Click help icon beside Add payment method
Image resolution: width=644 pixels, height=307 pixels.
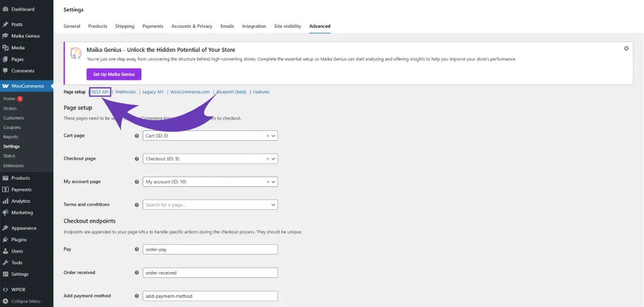(x=136, y=296)
